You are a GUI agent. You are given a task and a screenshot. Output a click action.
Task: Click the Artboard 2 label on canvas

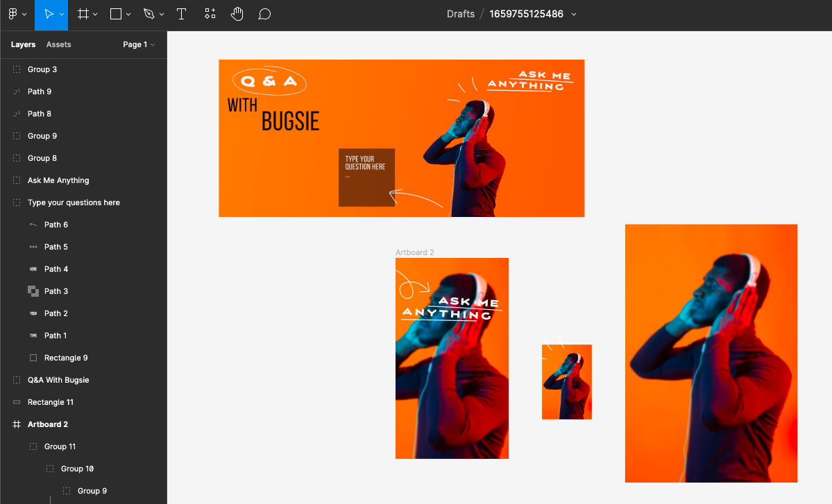pyautogui.click(x=414, y=252)
